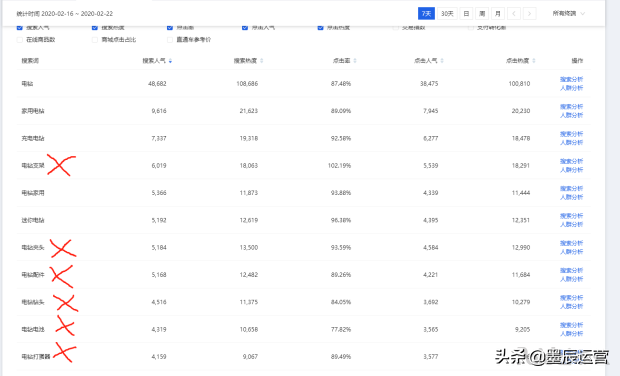Open 人群分析 for the 5,168 row
Viewport: 620px width, 376px height.
coord(571,279)
